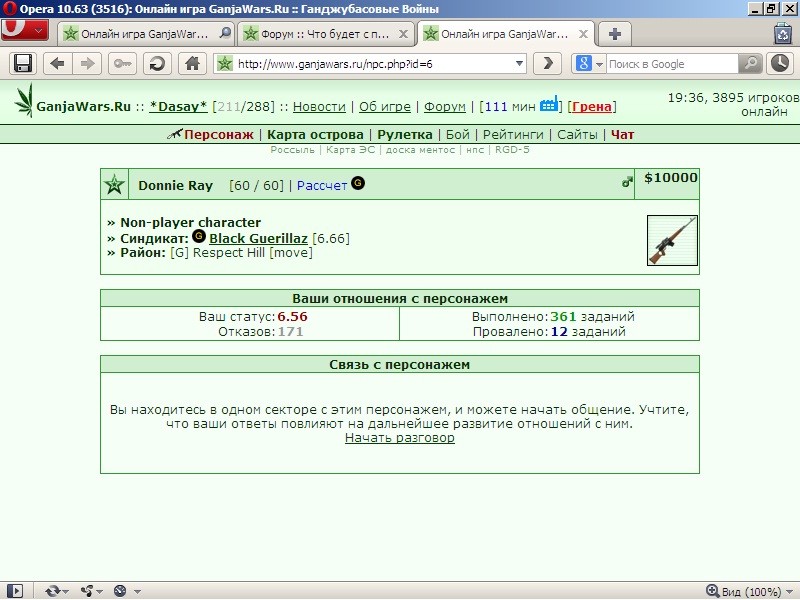Open the Opera Unite icon in status bar
800x600 pixels.
tap(87, 591)
